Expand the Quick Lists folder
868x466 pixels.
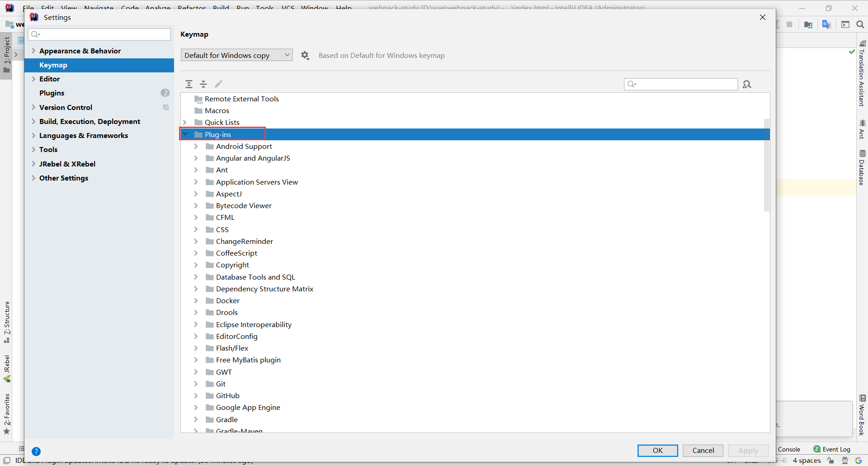tap(184, 122)
